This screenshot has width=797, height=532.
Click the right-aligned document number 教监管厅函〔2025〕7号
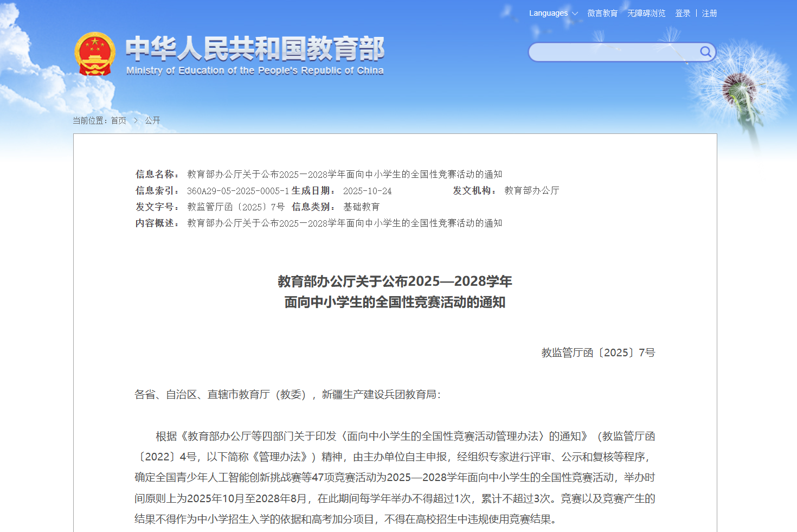(x=598, y=353)
